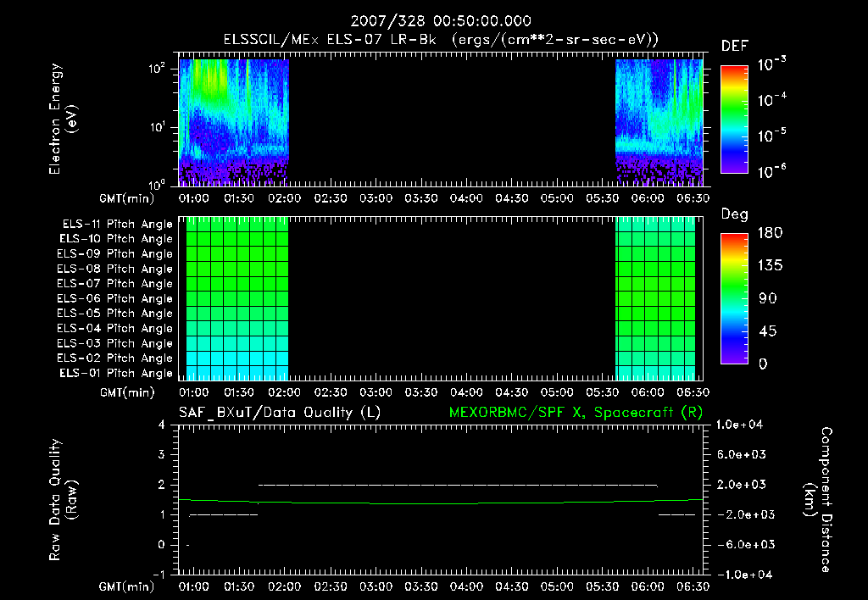Click the right pitch angle grid block
The width and height of the screenshot is (868, 600).
pos(655,298)
